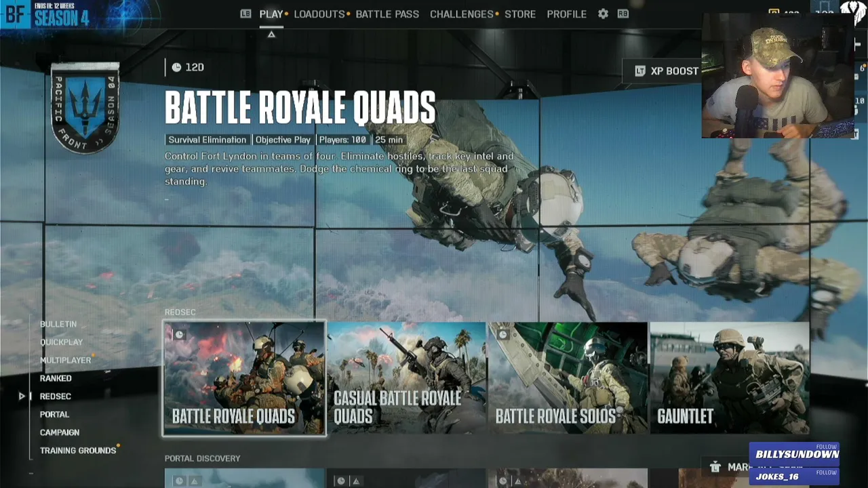Open PORTAL in the side menu
Image resolution: width=868 pixels, height=488 pixels.
click(54, 414)
